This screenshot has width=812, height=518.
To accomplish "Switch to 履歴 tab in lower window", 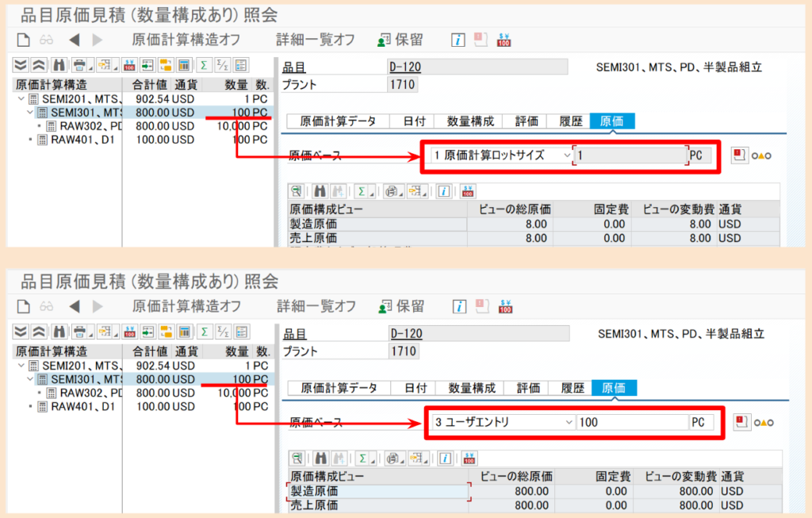I will coord(573,388).
